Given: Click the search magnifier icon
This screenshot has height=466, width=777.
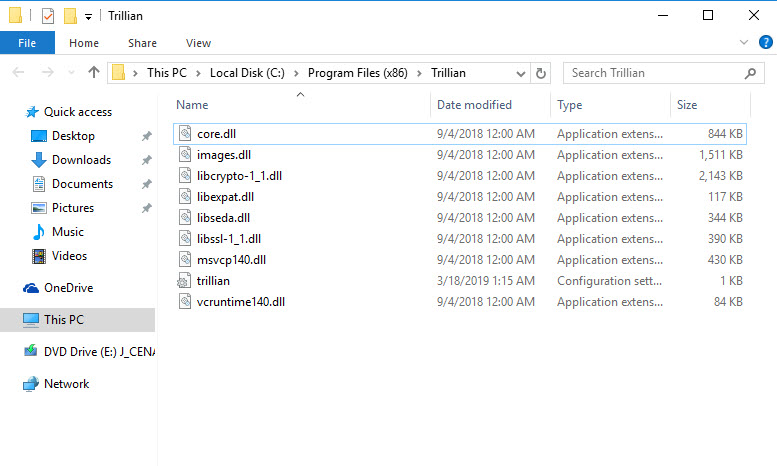Looking at the screenshot, I should tap(751, 73).
